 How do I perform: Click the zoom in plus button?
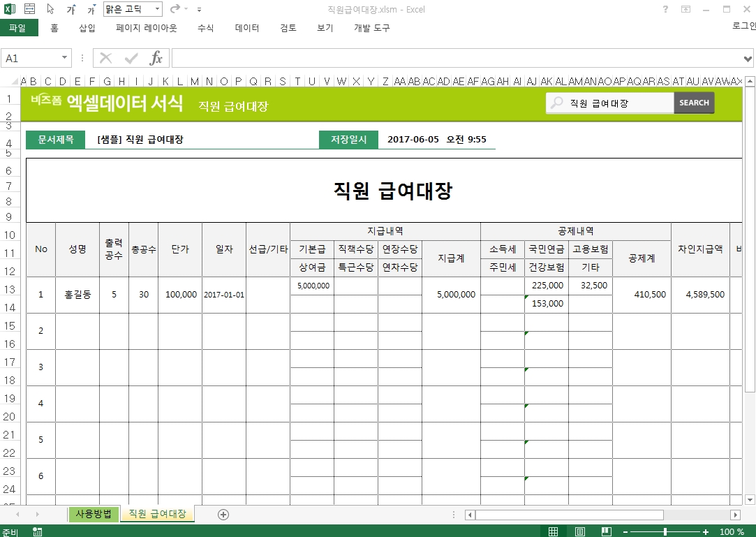click(x=705, y=531)
